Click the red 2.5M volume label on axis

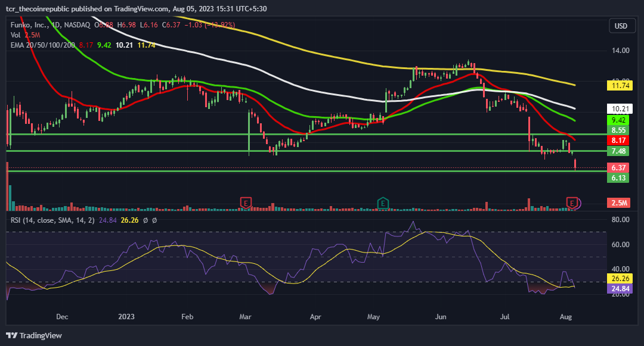pos(620,203)
